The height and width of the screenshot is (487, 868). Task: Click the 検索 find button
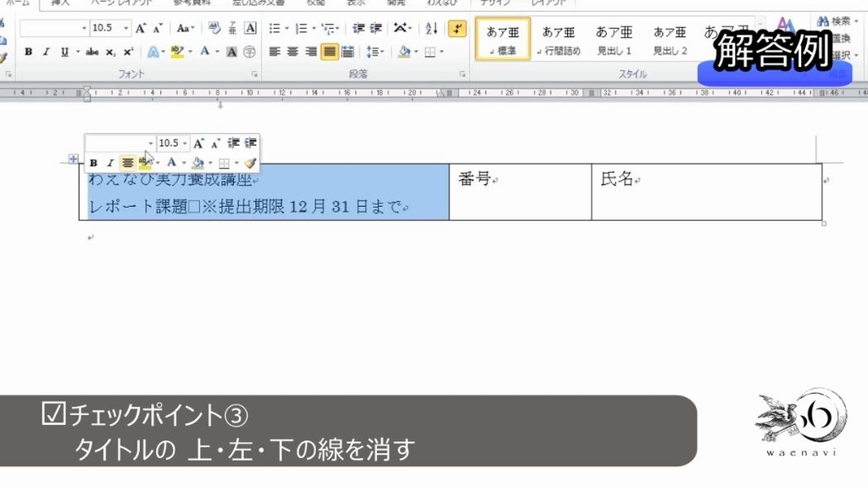(837, 21)
